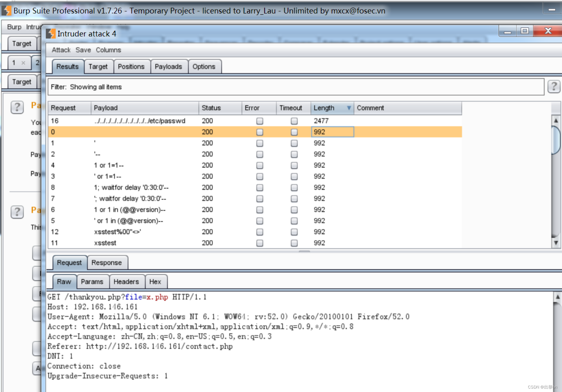562x392 pixels.
Task: Select the xsstest%00"<>' payload row
Action: (255, 232)
